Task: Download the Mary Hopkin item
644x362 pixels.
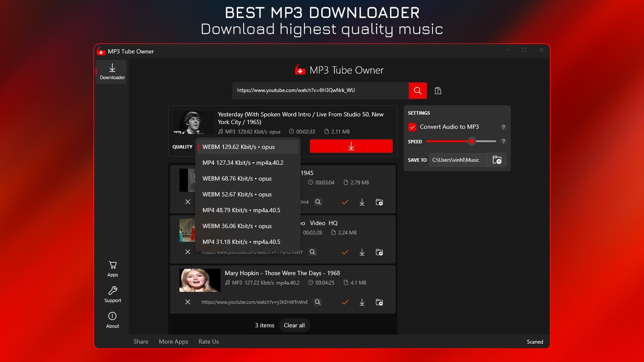Action: coord(362,302)
